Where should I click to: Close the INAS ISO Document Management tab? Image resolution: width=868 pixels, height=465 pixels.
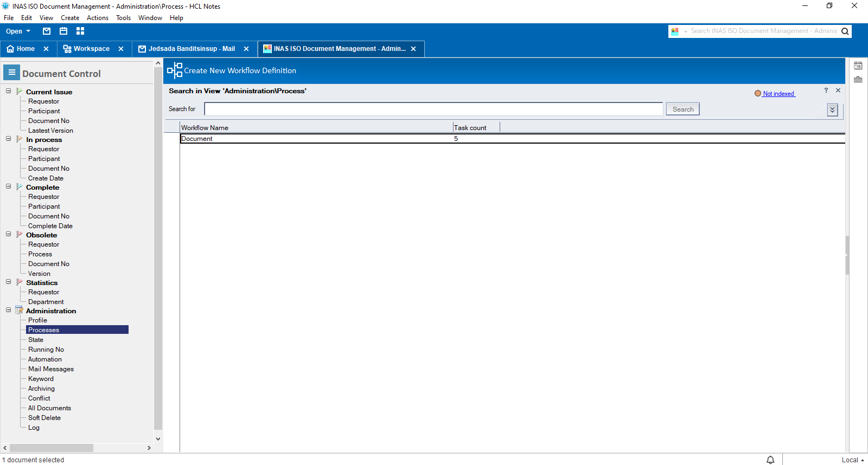pos(413,49)
